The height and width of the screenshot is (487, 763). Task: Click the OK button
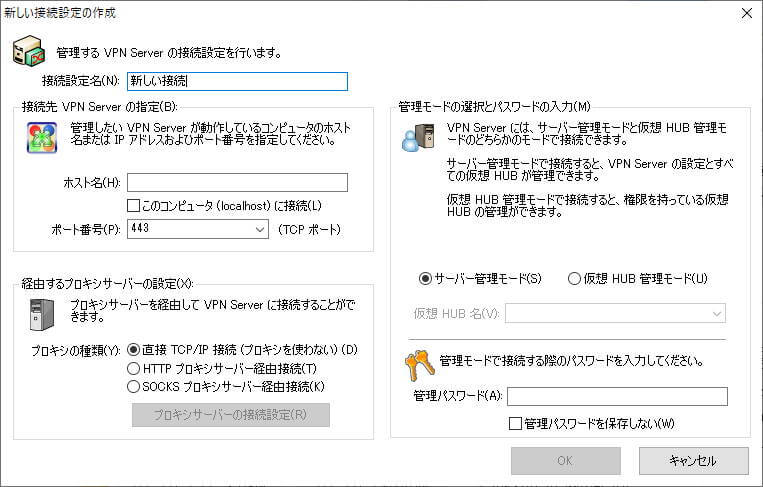click(565, 461)
